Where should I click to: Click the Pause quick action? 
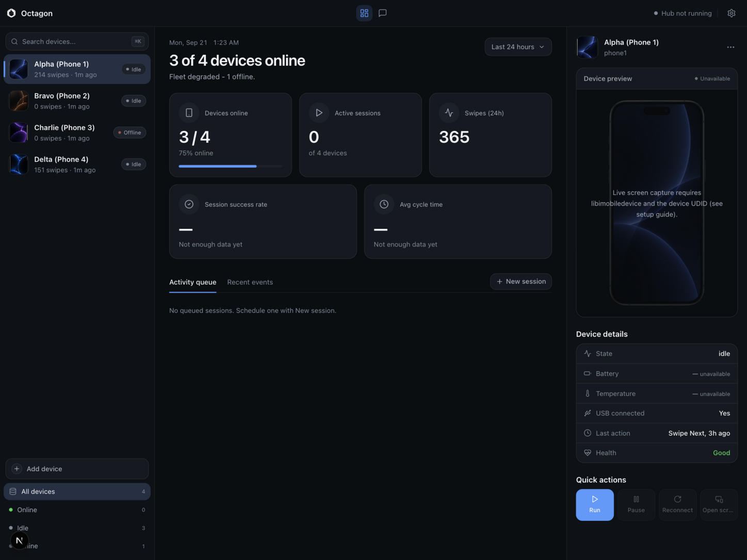[x=636, y=505]
